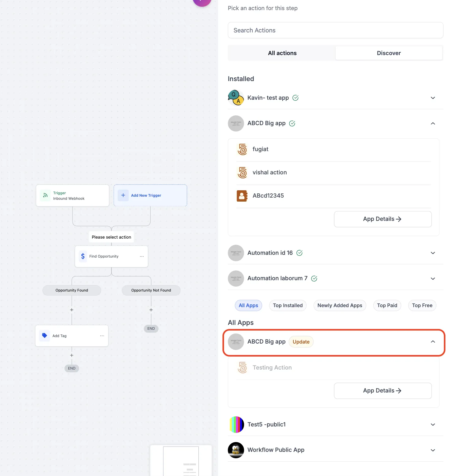The width and height of the screenshot is (452, 476).
Task: Open the three-dot menu on Add Tag
Action: tap(102, 336)
